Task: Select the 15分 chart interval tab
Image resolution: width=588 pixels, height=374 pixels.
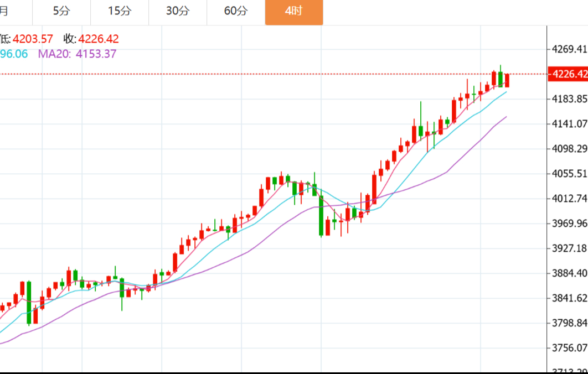Action: pyautogui.click(x=120, y=11)
